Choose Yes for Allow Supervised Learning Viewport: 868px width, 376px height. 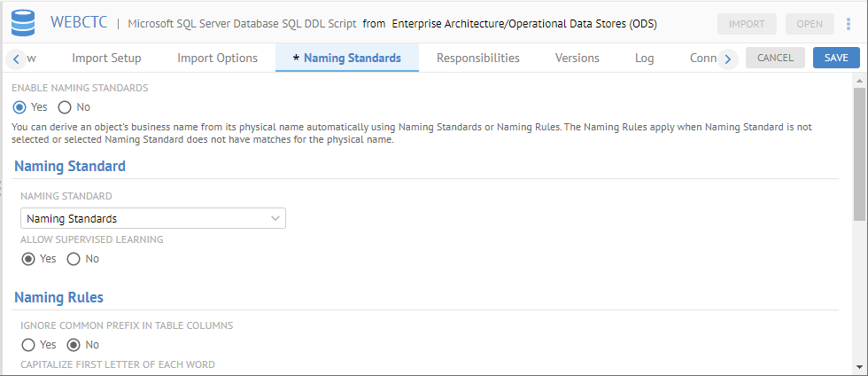point(28,259)
